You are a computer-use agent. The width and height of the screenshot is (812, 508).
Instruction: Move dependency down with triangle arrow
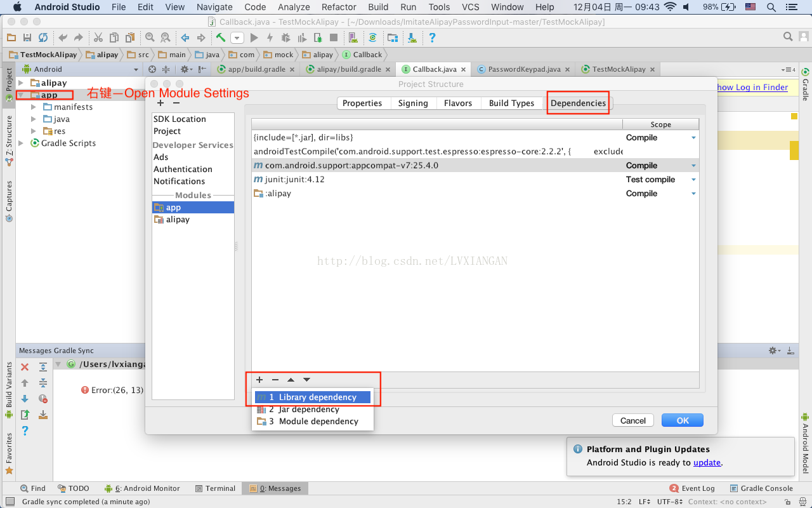coord(306,380)
